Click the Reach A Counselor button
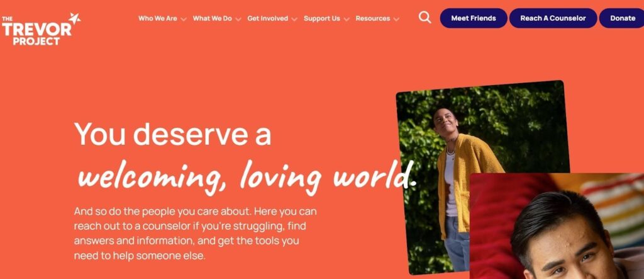This screenshot has width=644, height=279. pos(553,18)
